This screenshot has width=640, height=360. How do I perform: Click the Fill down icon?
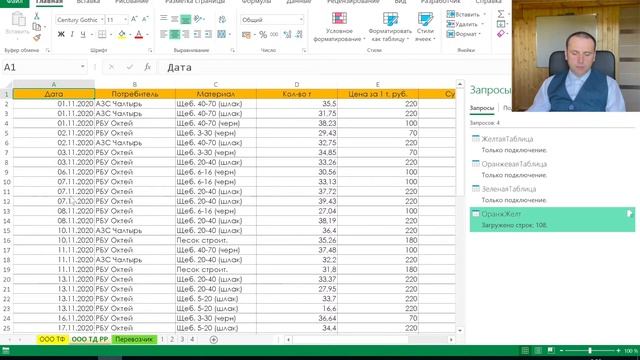(501, 24)
